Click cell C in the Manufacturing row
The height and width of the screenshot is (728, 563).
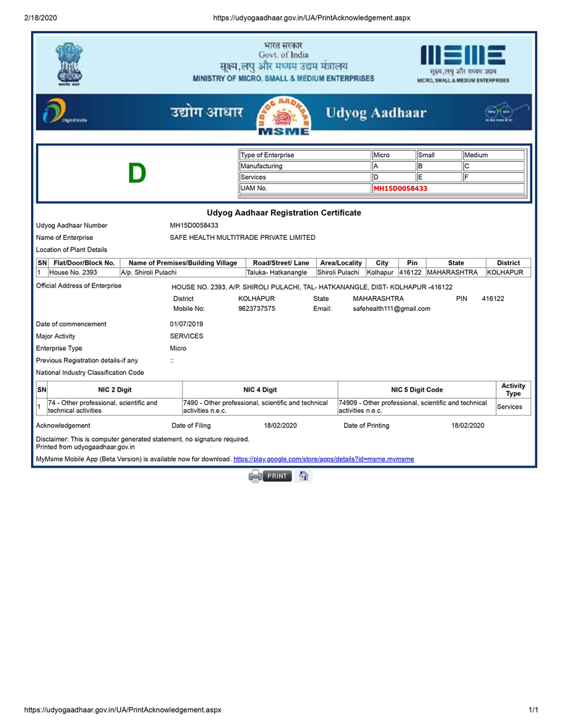(x=494, y=166)
